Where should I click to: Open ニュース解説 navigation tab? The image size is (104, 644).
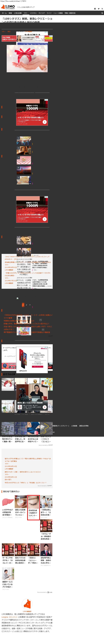(58, 13)
